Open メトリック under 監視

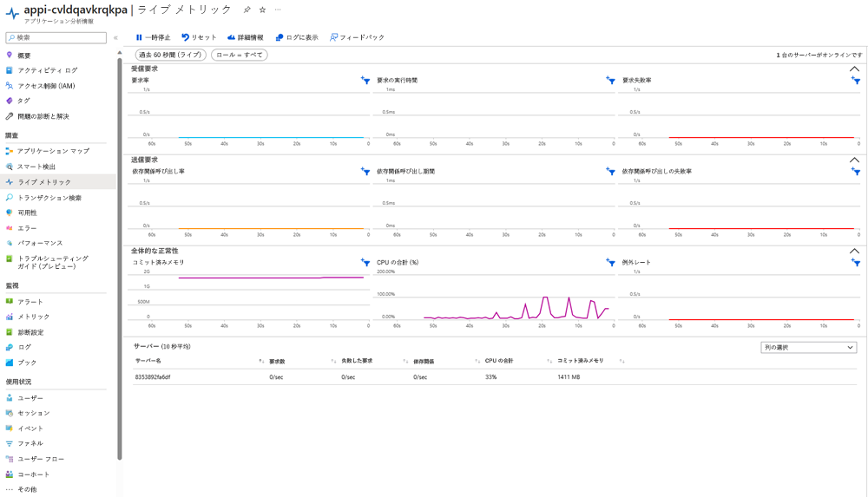[33, 317]
